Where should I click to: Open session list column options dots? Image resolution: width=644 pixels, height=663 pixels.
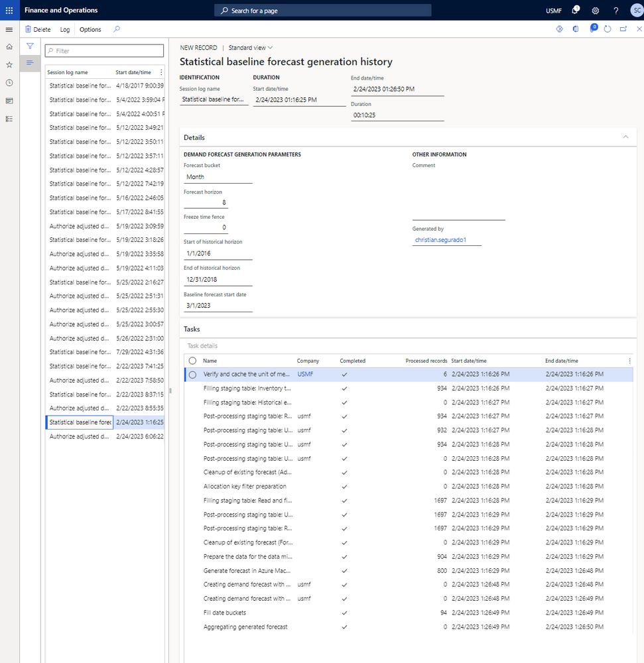coord(161,72)
